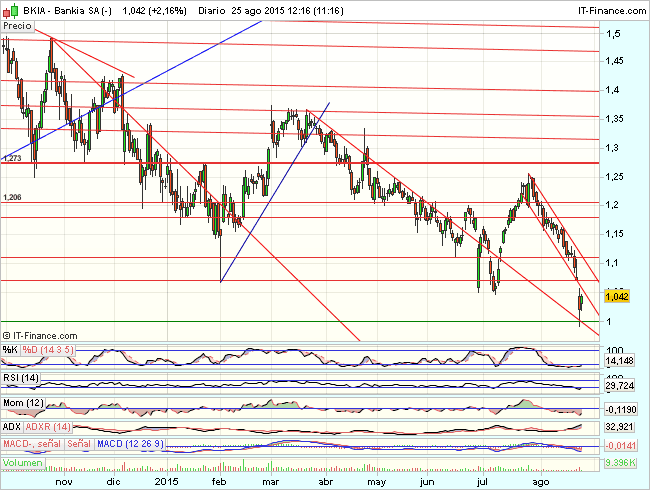Click the candlestick chart icon beside BKIA
Viewport: 650px width, 490px height.
point(11,11)
